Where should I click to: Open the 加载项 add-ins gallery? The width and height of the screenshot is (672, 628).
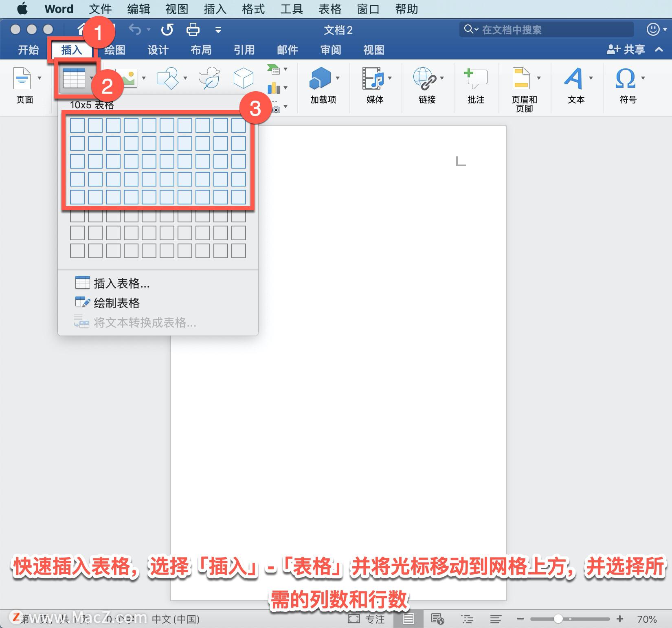coord(322,79)
